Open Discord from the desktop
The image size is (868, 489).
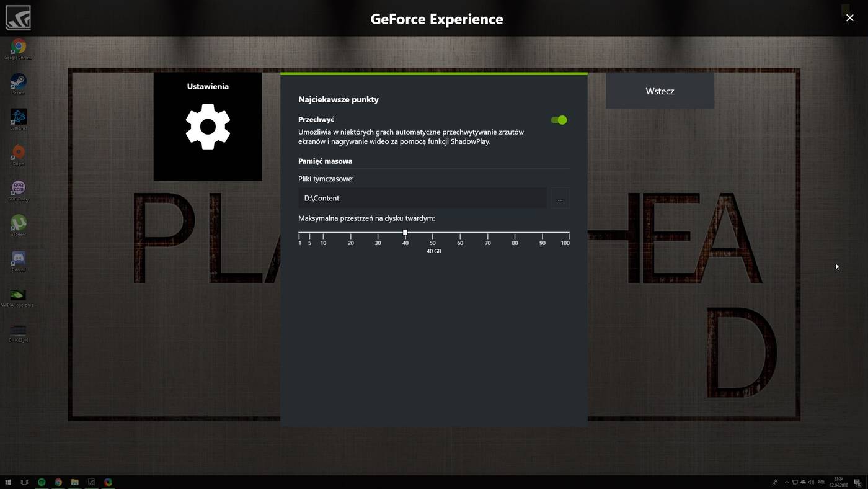pyautogui.click(x=18, y=259)
